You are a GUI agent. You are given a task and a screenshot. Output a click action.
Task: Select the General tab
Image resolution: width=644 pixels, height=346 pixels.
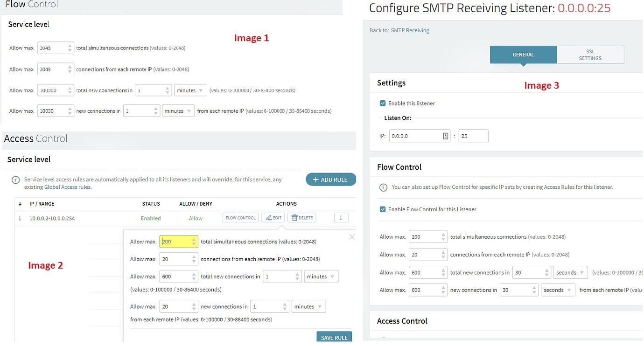(523, 55)
